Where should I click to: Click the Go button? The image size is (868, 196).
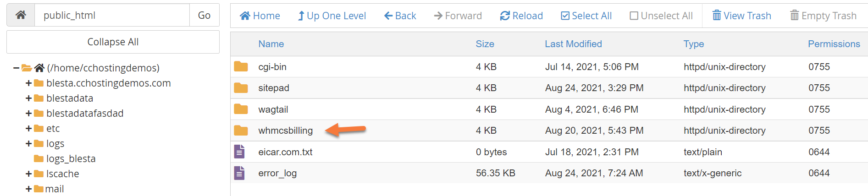(x=204, y=15)
